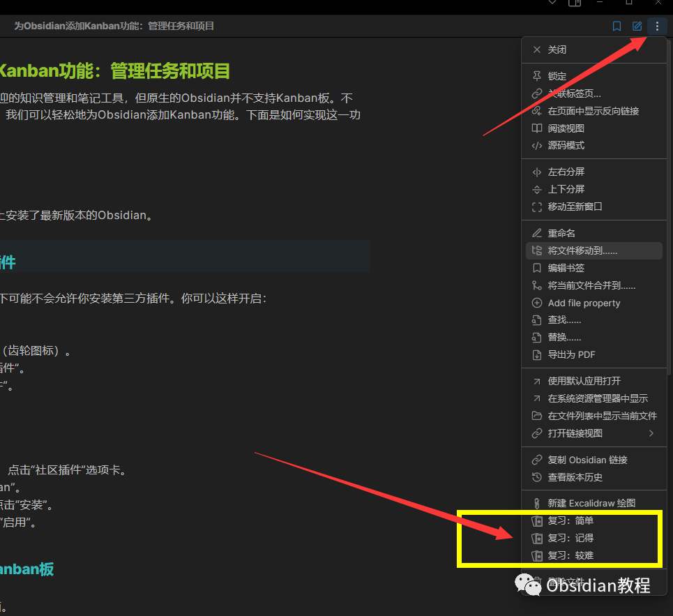The width and height of the screenshot is (673, 616).
Task: Export the note via 导出为 PDF
Action: click(x=594, y=355)
